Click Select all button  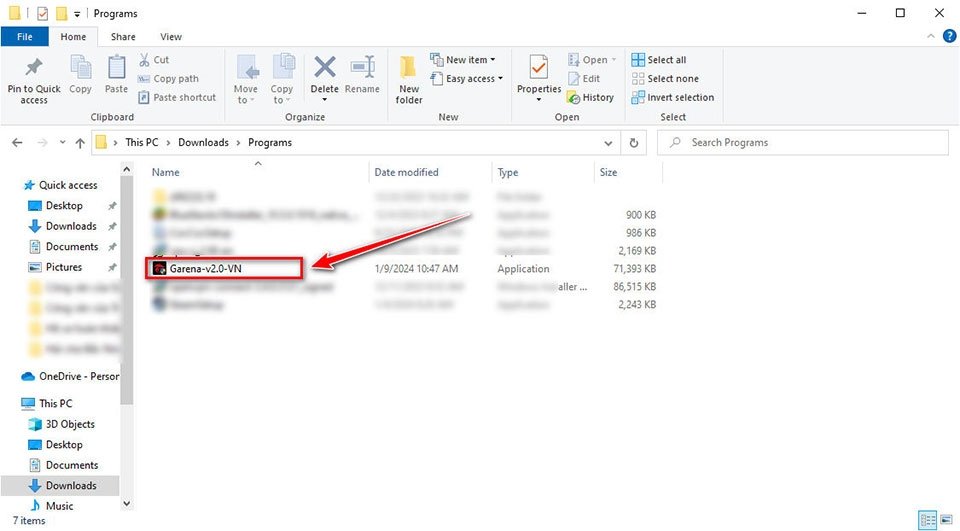[659, 59]
